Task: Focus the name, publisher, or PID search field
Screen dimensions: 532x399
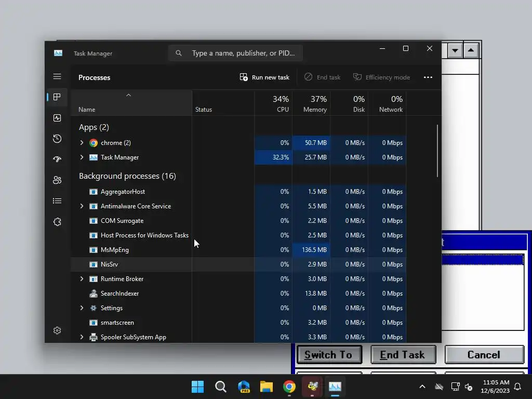Action: click(x=235, y=53)
